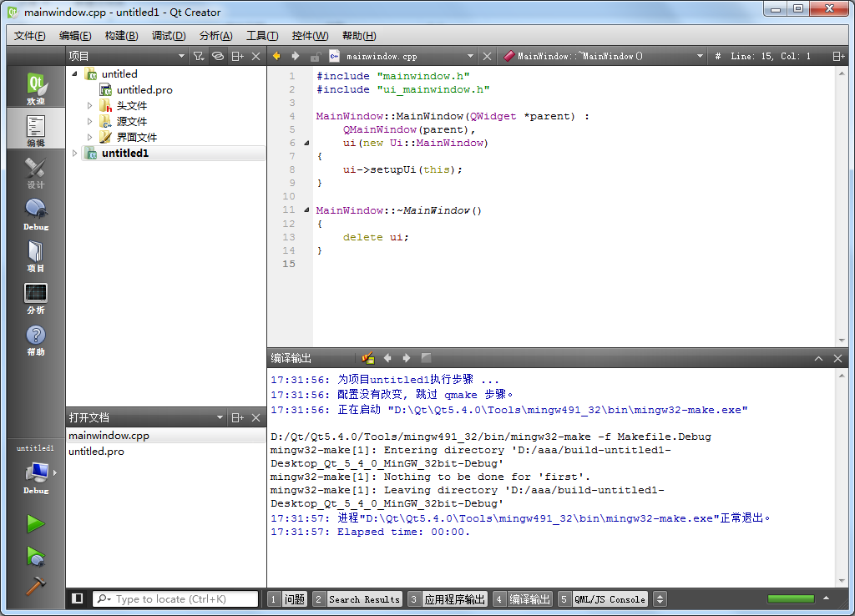The image size is (855, 616).
Task: Toggle synchronize with editor in project panel
Action: (217, 54)
